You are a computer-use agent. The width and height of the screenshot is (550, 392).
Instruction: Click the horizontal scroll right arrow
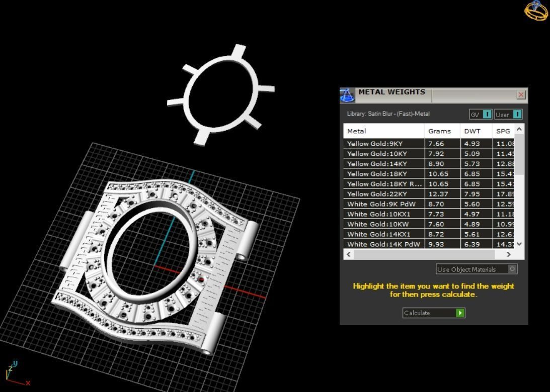(509, 254)
